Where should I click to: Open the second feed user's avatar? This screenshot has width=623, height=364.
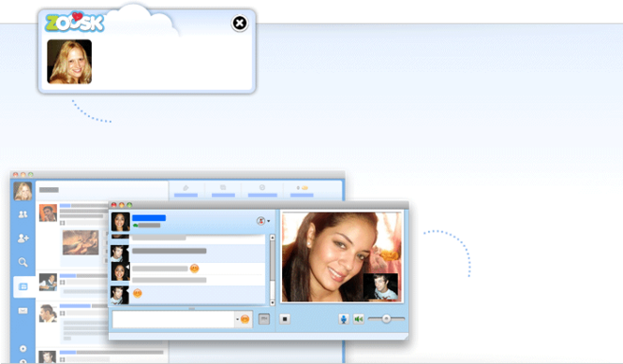click(48, 282)
